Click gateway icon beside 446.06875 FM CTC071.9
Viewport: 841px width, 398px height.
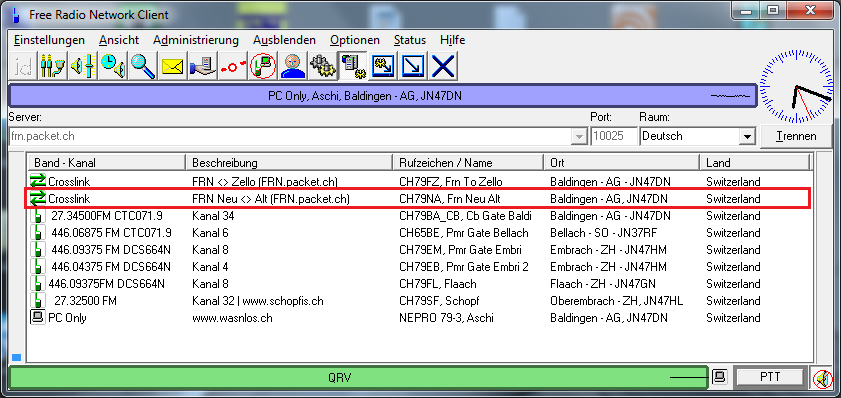coord(37,233)
